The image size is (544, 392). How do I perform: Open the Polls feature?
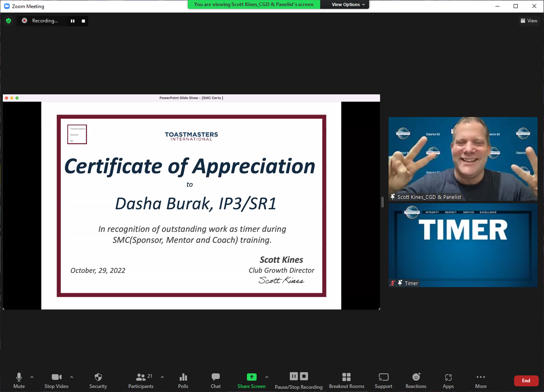(183, 381)
